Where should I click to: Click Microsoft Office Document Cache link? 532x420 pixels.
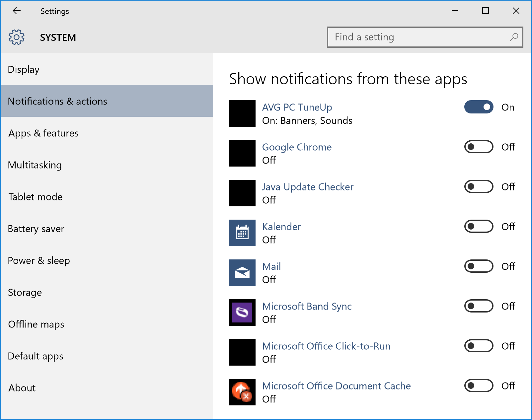click(337, 386)
